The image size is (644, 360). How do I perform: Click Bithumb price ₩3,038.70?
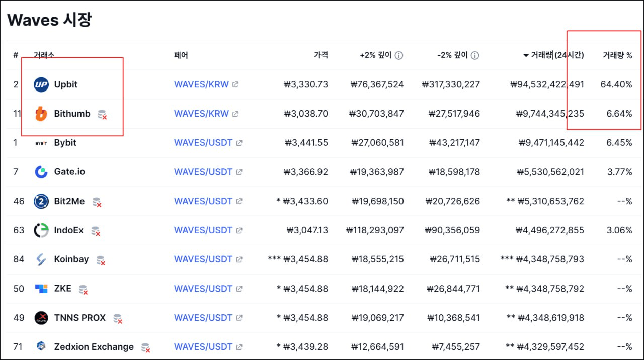pos(306,114)
